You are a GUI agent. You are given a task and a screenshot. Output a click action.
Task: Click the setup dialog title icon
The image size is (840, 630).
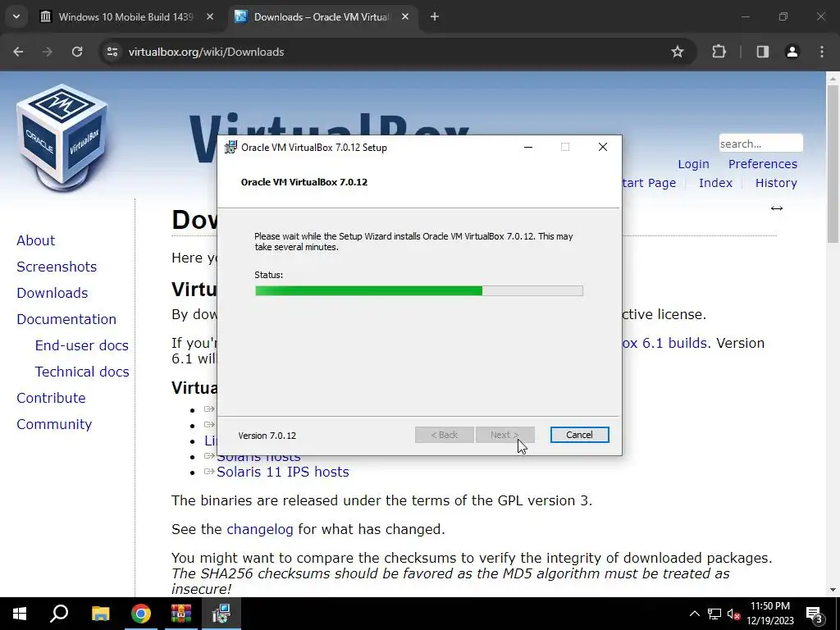coord(231,148)
